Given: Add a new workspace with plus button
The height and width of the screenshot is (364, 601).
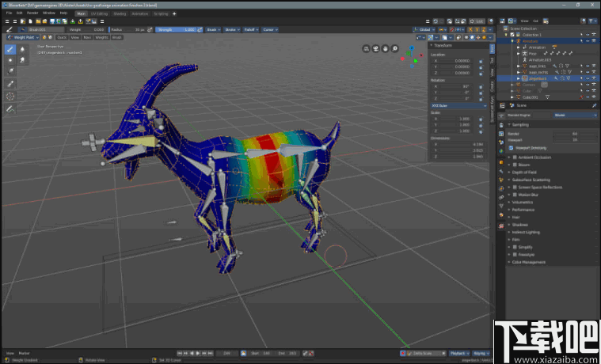Looking at the screenshot, I should pos(174,13).
